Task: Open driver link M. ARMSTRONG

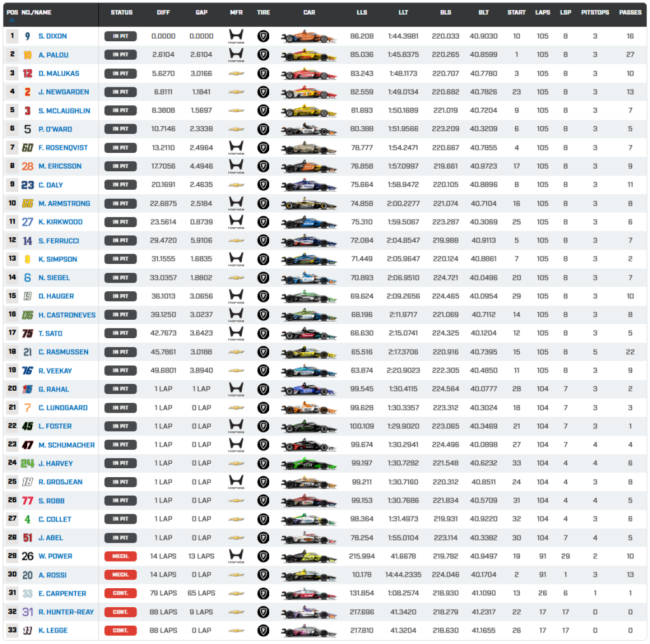Action: [x=64, y=204]
